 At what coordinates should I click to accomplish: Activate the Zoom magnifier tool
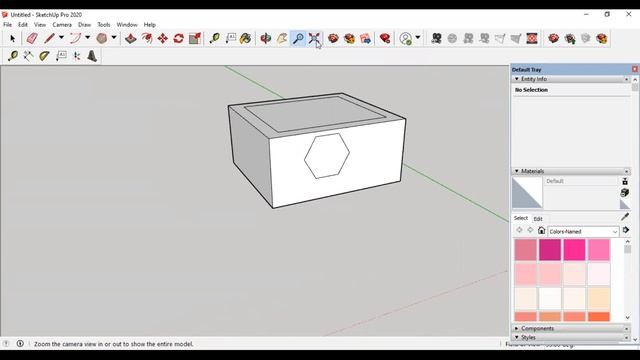(x=298, y=38)
